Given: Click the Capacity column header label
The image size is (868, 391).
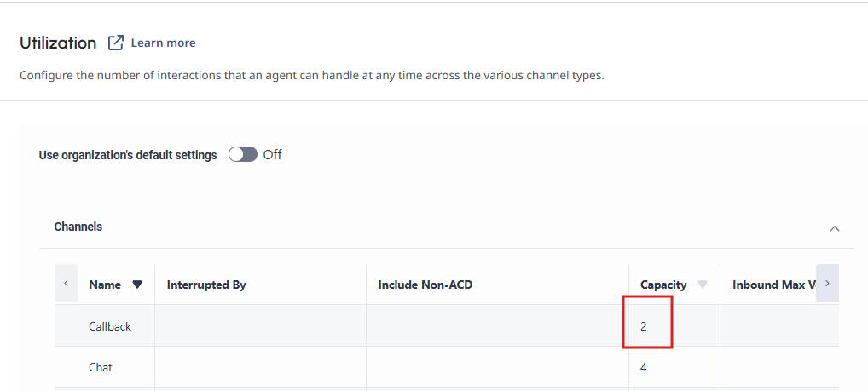Looking at the screenshot, I should click(x=663, y=285).
